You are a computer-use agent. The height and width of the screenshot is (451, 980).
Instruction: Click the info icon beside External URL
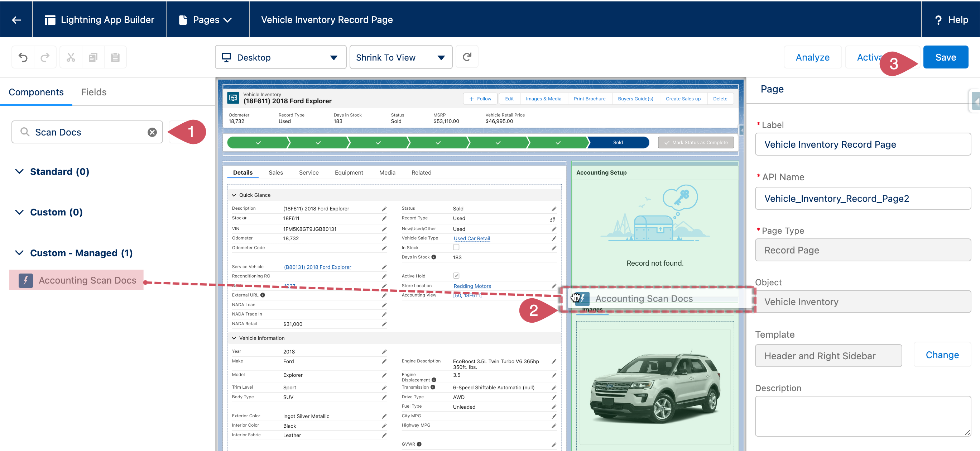coord(263,295)
